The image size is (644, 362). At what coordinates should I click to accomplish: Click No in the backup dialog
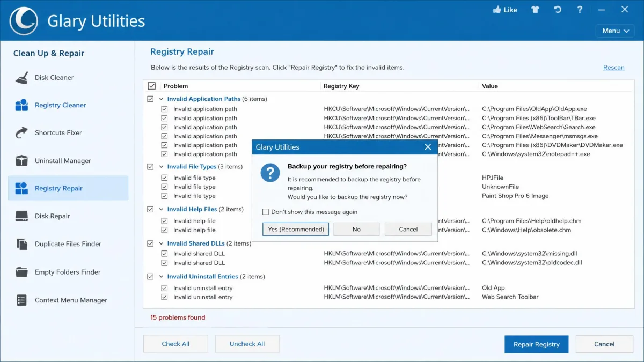click(356, 229)
